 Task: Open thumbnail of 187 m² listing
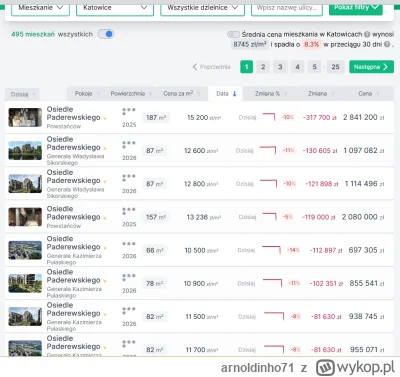tap(25, 117)
